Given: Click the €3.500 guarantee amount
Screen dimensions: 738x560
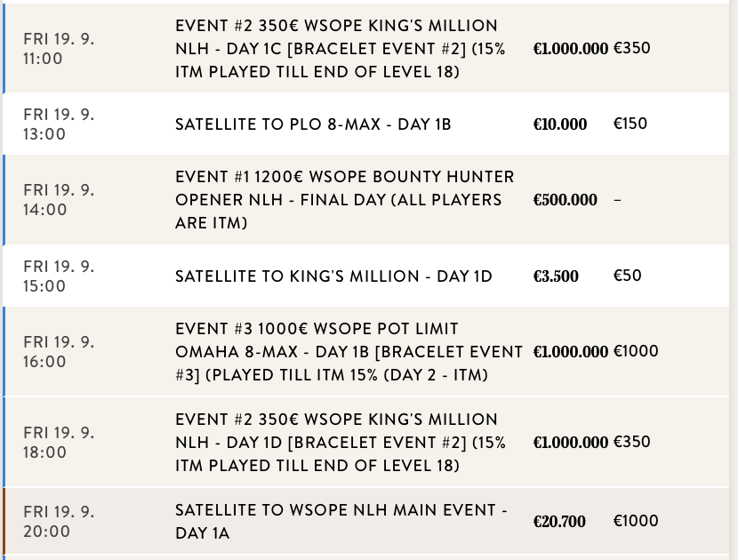Looking at the screenshot, I should [556, 276].
